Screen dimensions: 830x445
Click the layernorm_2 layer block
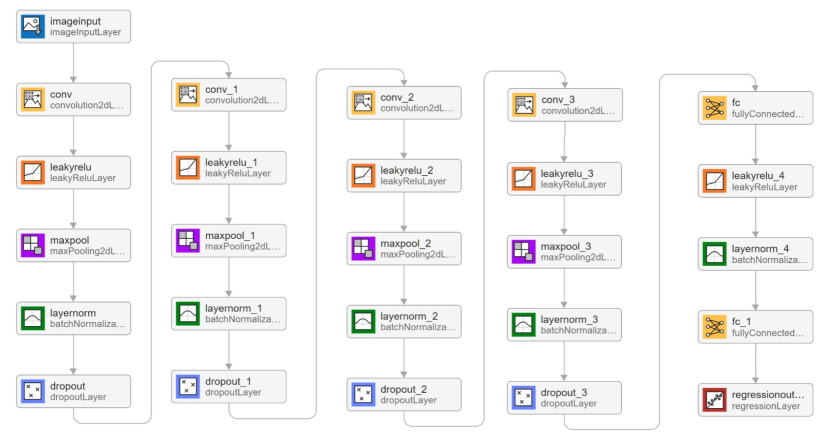[x=404, y=321]
